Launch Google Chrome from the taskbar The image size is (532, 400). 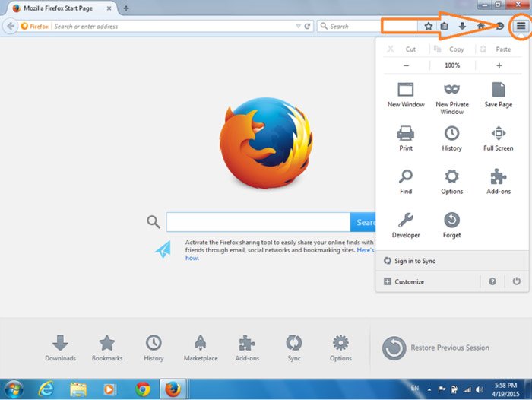(x=143, y=389)
